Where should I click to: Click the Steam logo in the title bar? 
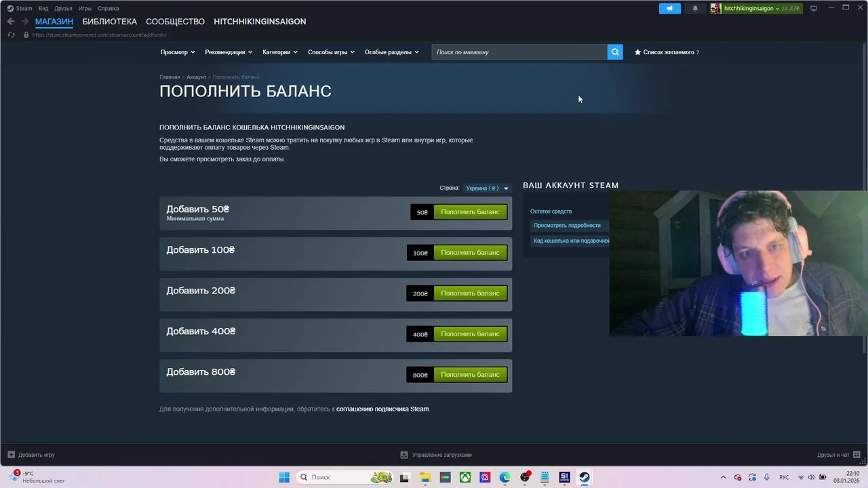click(x=10, y=8)
